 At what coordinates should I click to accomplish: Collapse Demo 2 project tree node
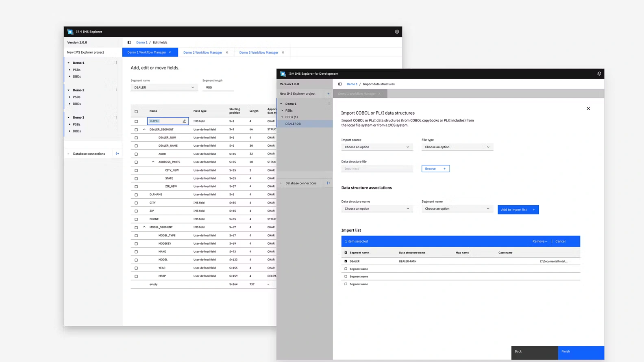pyautogui.click(x=68, y=90)
